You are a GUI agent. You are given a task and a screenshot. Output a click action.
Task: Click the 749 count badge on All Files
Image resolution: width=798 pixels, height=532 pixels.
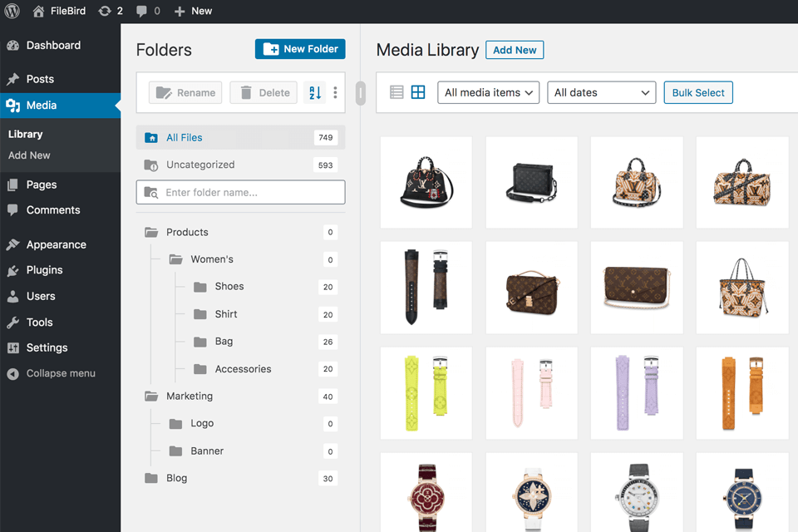pyautogui.click(x=326, y=137)
